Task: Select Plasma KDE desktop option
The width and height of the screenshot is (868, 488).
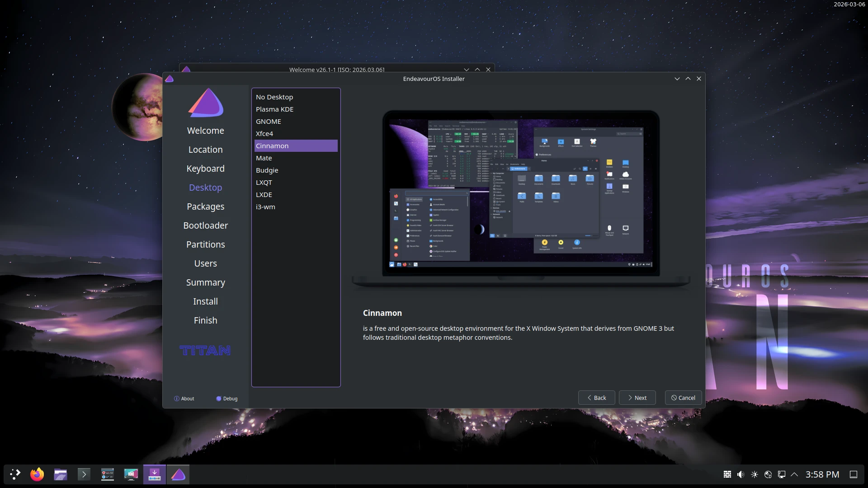Action: 274,109
